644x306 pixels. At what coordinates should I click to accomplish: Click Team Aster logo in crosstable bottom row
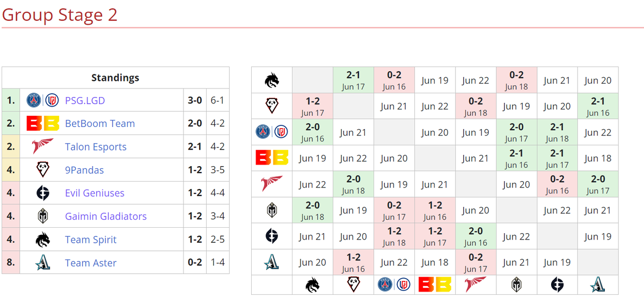tap(598, 285)
